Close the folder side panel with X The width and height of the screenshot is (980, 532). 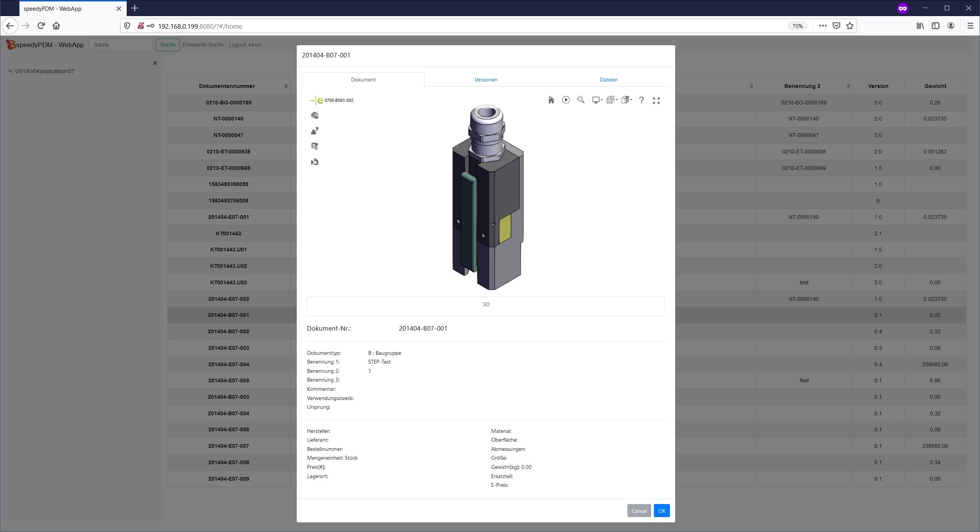(155, 63)
